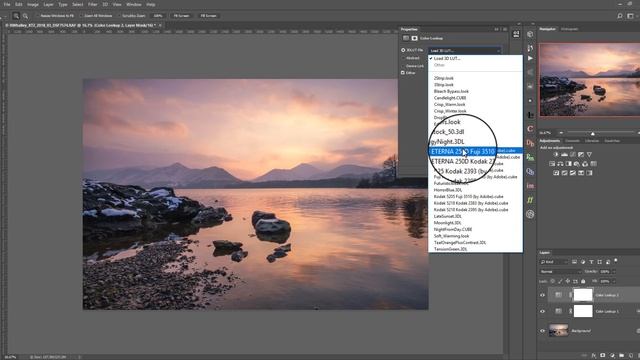Viewport: 640px width, 360px height.
Task: Open the workspace switcher icon
Action: pyautogui.click(x=630, y=16)
